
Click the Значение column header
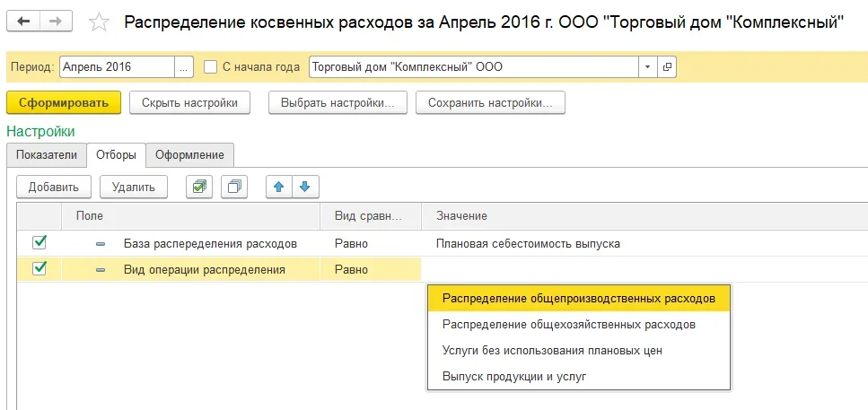pyautogui.click(x=644, y=216)
